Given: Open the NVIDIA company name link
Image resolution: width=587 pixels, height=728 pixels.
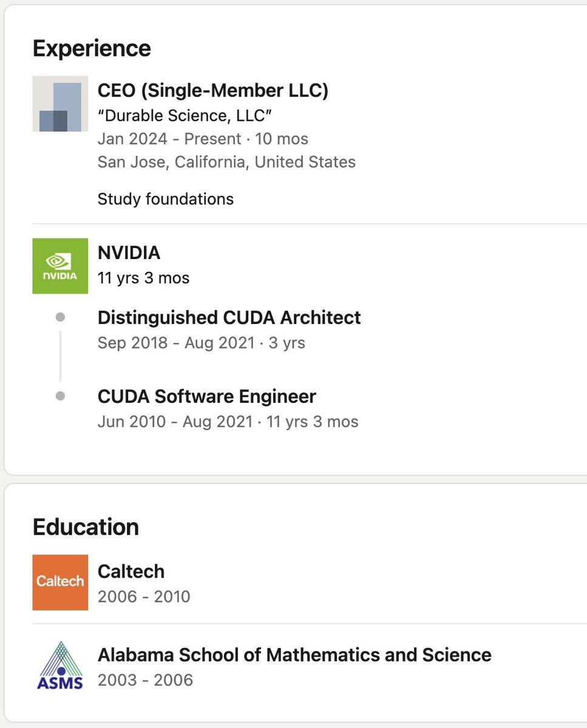Looking at the screenshot, I should pyautogui.click(x=129, y=252).
